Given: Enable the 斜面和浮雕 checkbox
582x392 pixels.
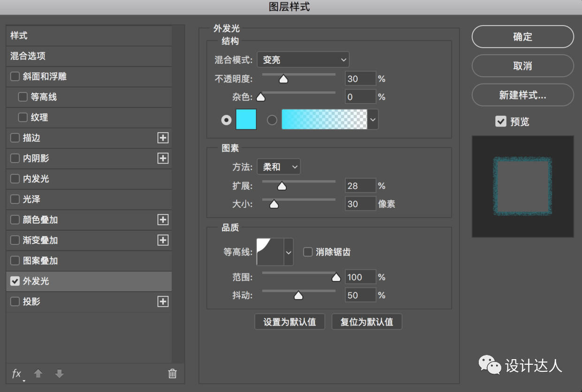Looking at the screenshot, I should click(x=15, y=76).
